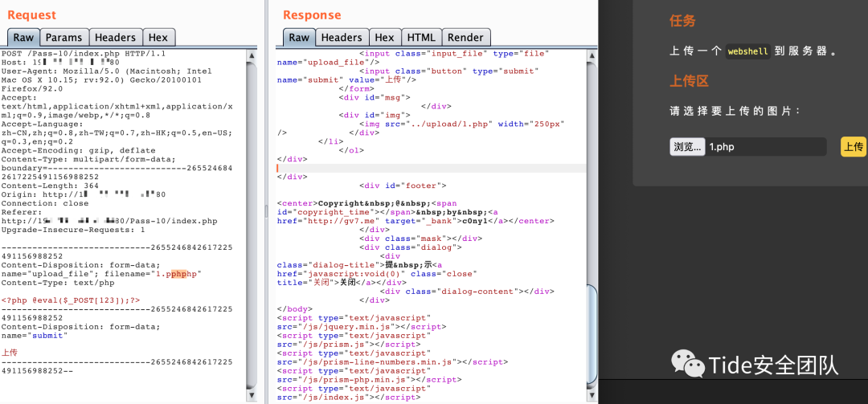Click the red 上传 value in request body

(x=9, y=353)
